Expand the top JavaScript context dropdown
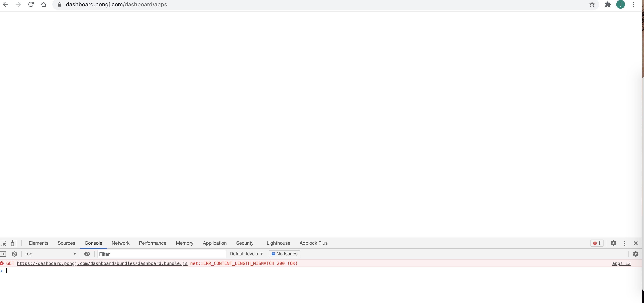 tap(50, 254)
